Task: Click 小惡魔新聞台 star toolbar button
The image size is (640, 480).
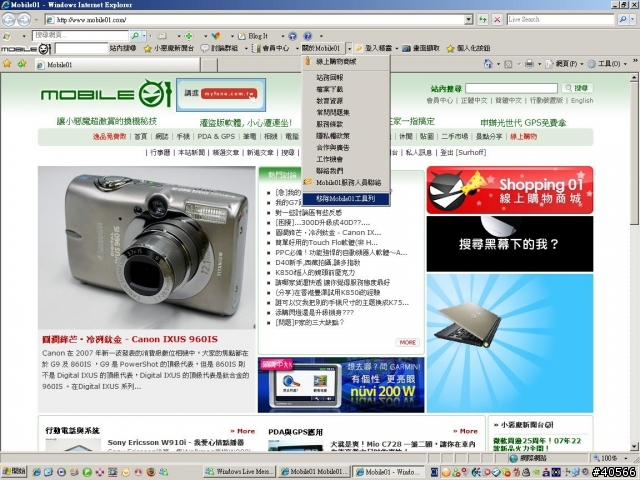Action: pos(169,48)
